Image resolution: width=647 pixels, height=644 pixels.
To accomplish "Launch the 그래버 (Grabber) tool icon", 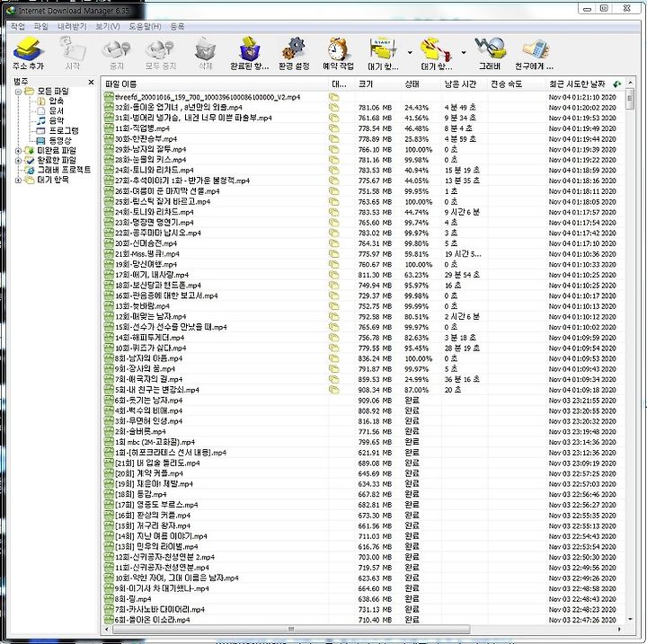I will coord(490,49).
